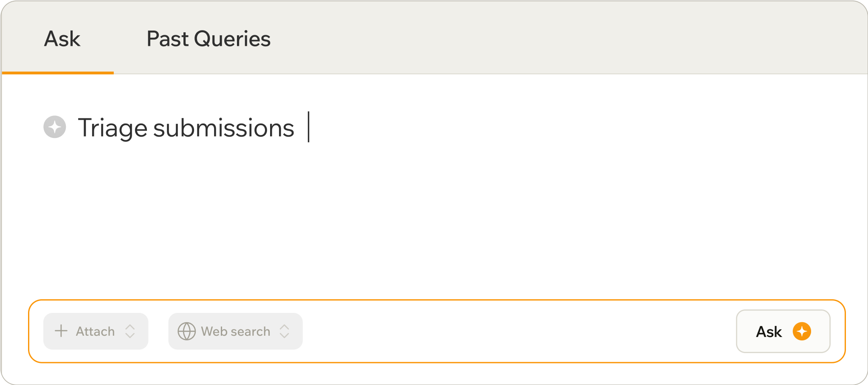Click the "Triage submissions" query text
This screenshot has width=868, height=385.
click(x=186, y=128)
